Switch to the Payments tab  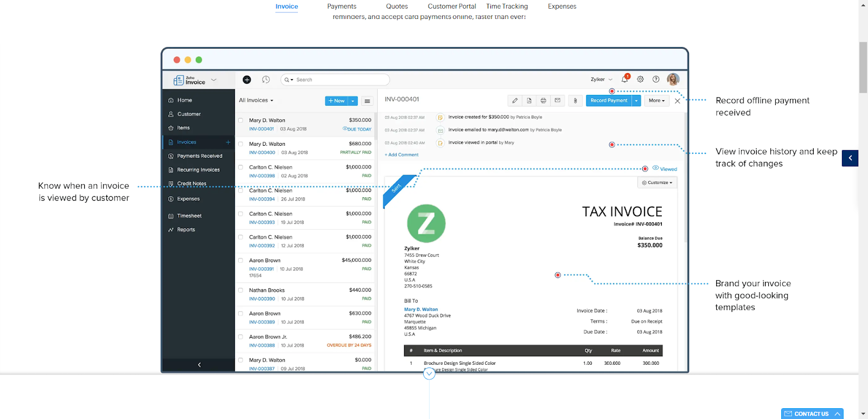pos(342,7)
